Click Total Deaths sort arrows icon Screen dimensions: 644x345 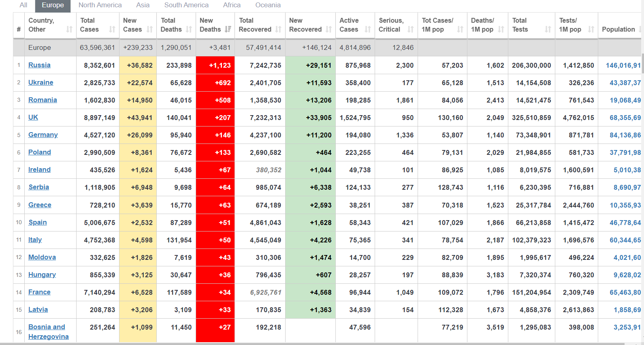pyautogui.click(x=189, y=29)
